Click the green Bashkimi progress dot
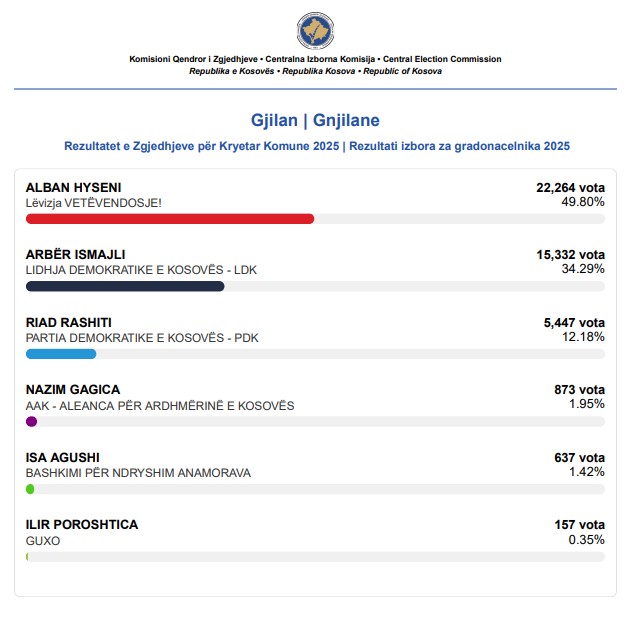The height and width of the screenshot is (623, 630). (30, 489)
